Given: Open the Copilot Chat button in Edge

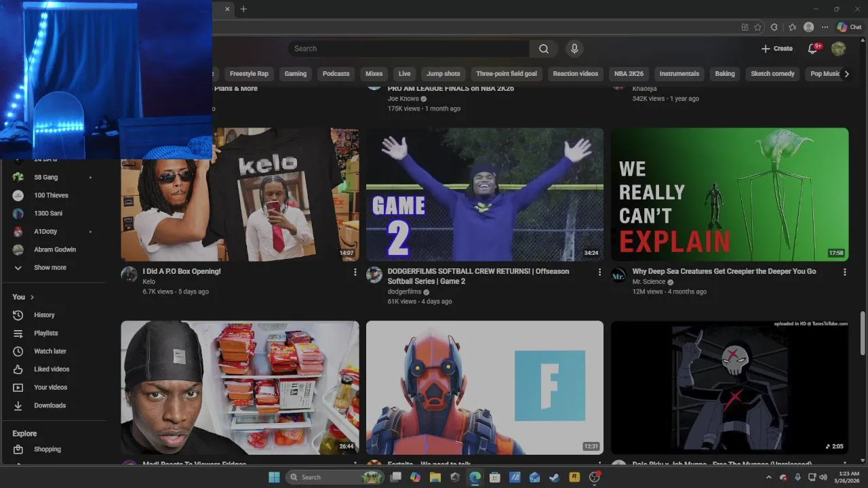Looking at the screenshot, I should (x=849, y=27).
